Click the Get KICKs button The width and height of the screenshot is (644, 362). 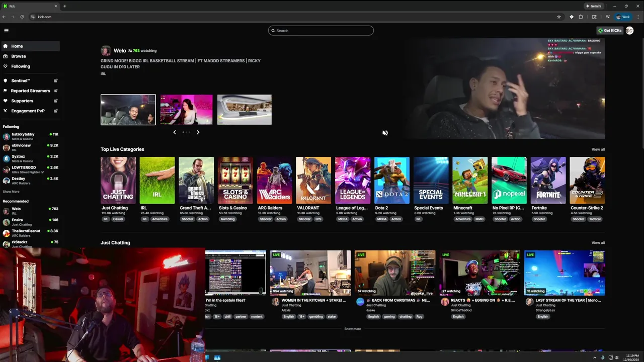610,31
